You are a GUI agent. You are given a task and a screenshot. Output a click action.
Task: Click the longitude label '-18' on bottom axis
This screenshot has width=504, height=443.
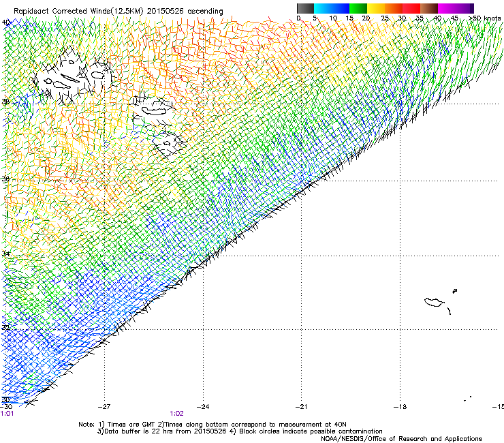(400, 406)
